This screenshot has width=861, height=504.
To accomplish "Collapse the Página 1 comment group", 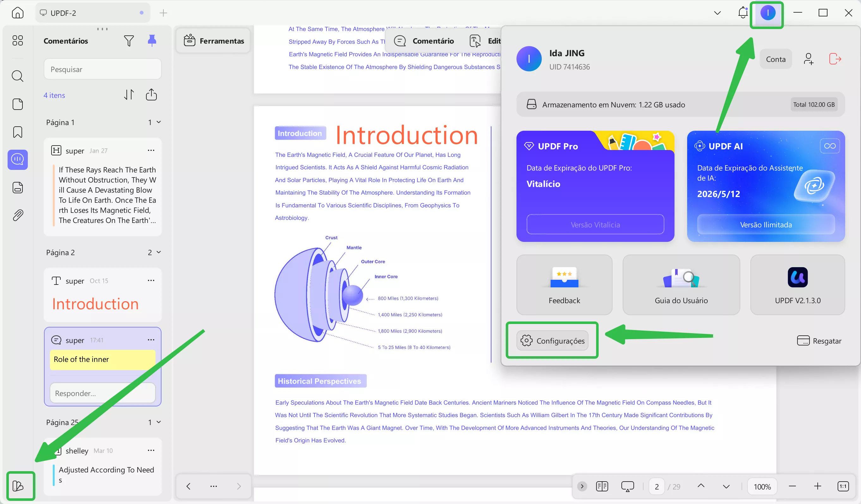I will (x=159, y=122).
